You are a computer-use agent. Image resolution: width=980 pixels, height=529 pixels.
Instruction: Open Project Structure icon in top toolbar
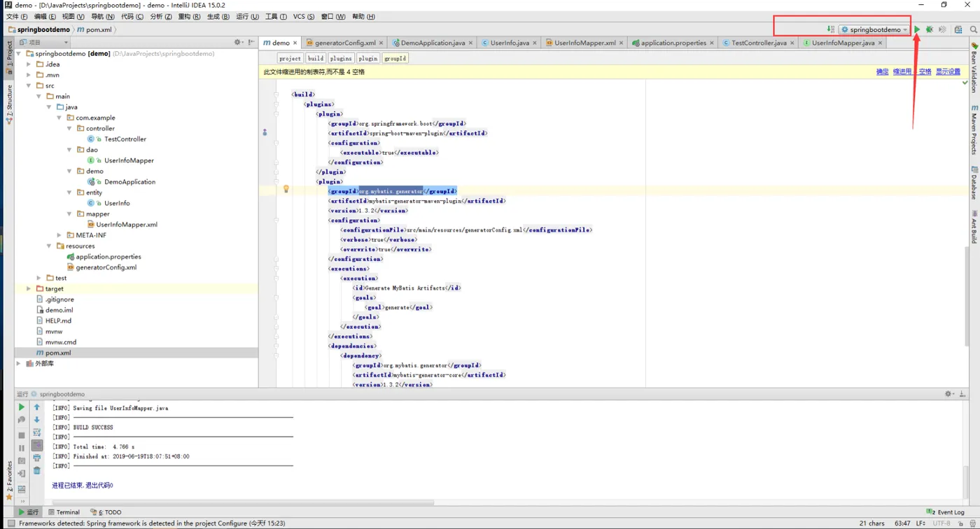coord(958,29)
